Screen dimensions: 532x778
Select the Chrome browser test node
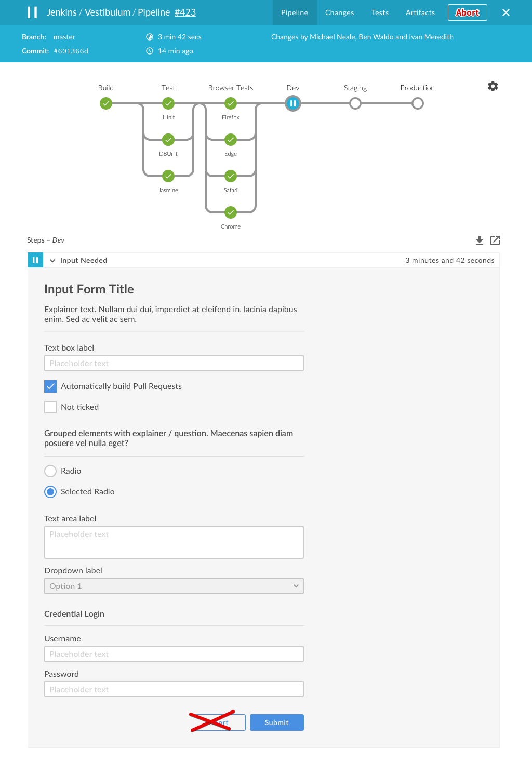(x=231, y=212)
